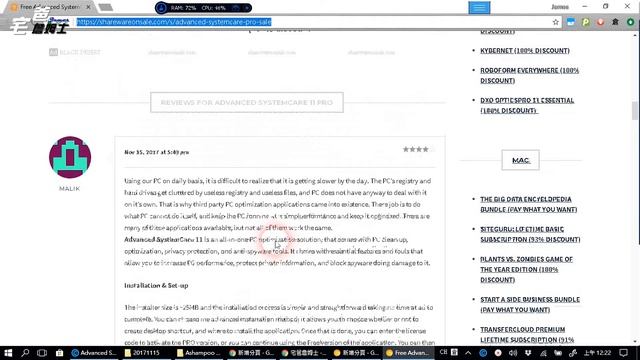Select the review date Nov 15, 2017
The image size is (640, 360).
[x=156, y=152]
